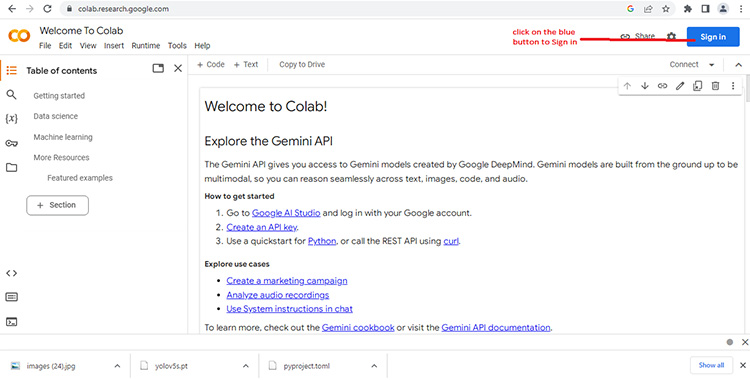750x380 pixels.
Task: Open browser extensions puzzle icon
Action: 688,9
